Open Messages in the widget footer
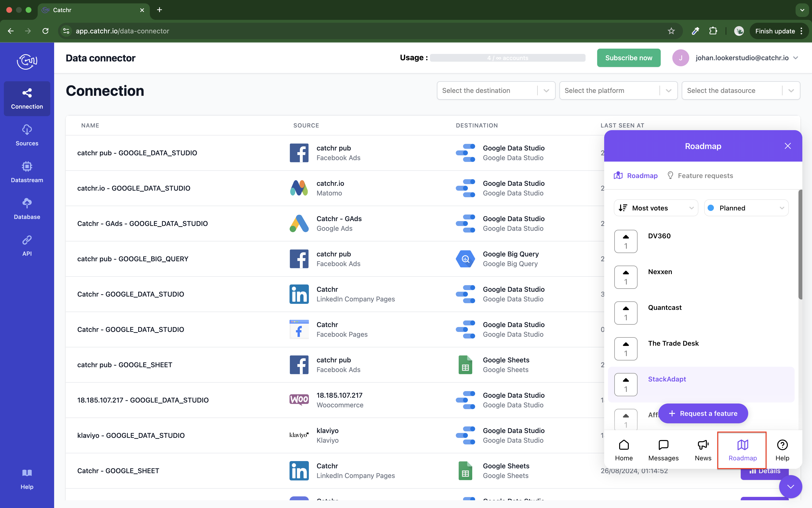812x508 pixels. pyautogui.click(x=663, y=450)
